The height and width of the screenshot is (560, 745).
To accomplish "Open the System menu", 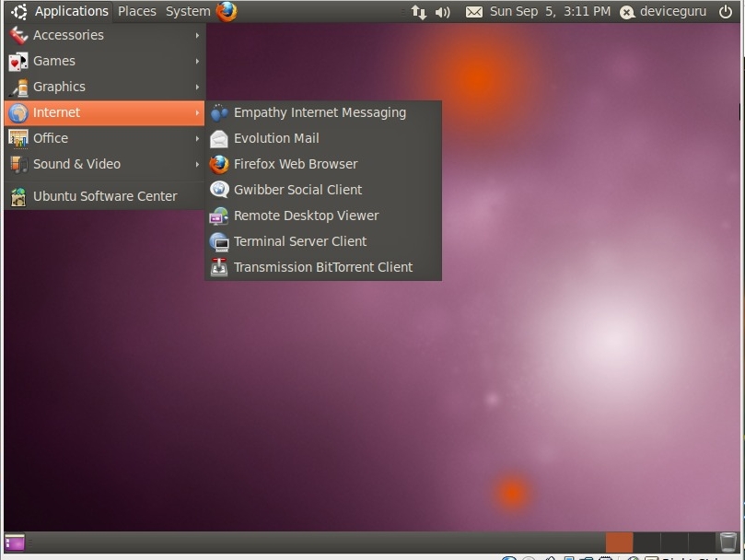I will click(188, 11).
